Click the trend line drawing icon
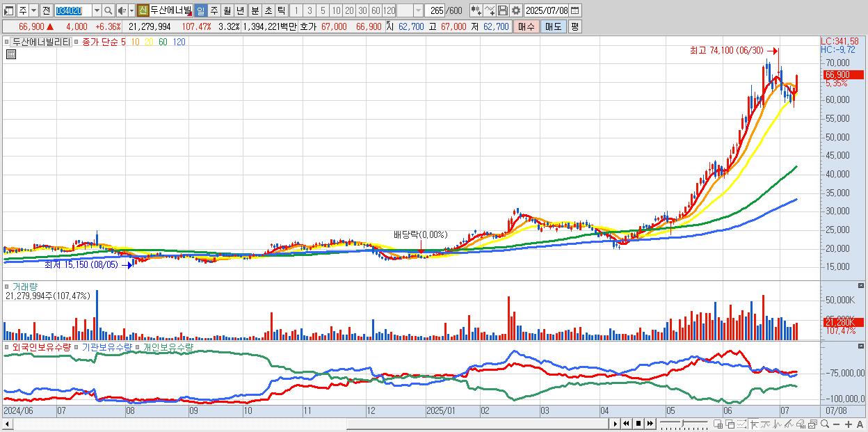 [x=766, y=424]
